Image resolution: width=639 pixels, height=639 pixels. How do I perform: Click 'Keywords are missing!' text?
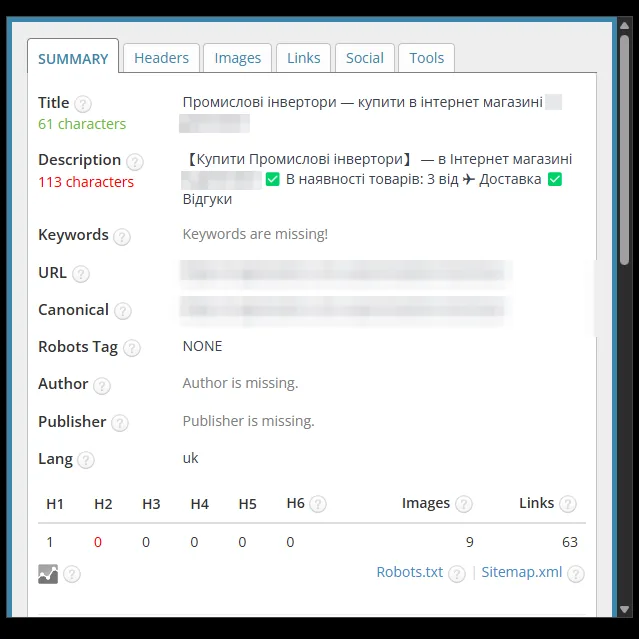255,234
